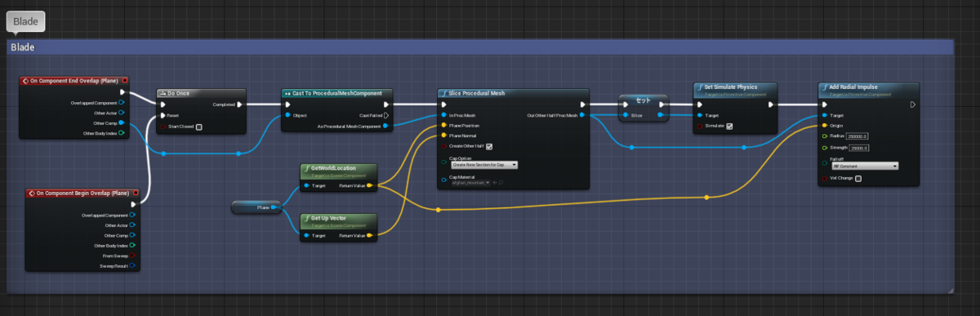Click the Out Other Half Proc Mesh pin
This screenshot has width=980, height=316.
tap(582, 115)
